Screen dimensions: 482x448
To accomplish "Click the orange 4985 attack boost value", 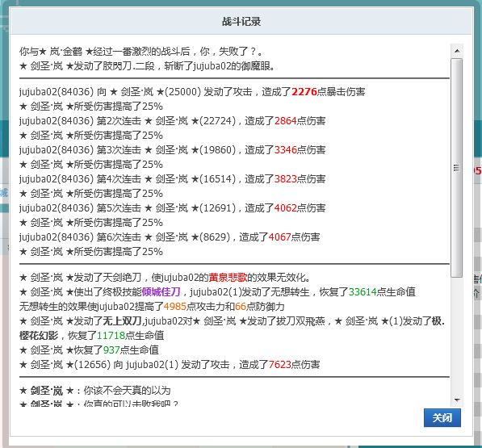I will 175,307.
